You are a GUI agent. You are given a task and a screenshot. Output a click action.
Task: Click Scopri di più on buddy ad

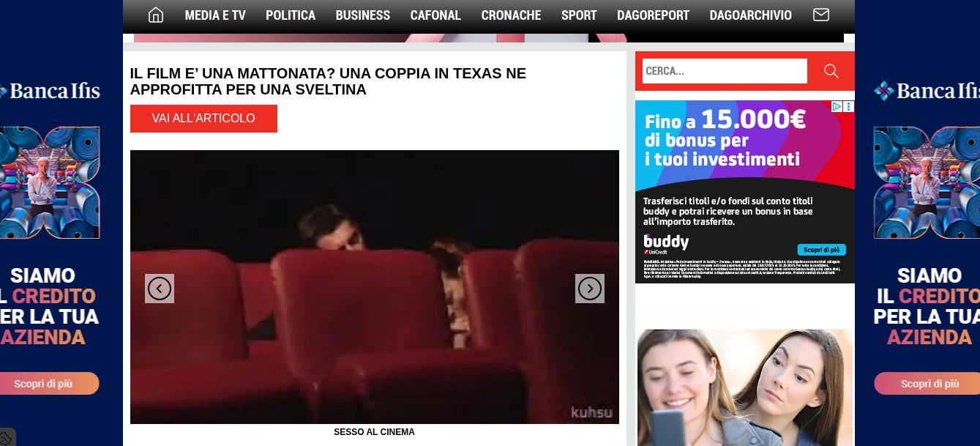click(x=821, y=250)
